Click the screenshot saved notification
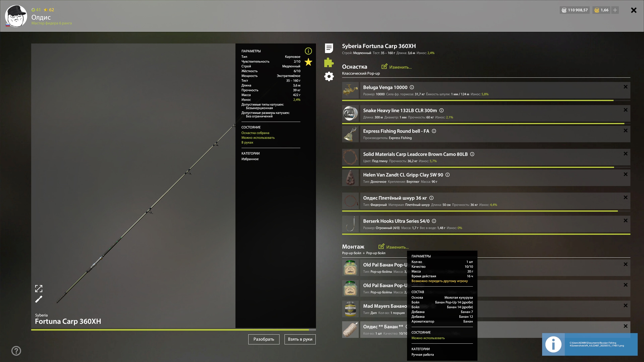Screen dimensions: 644x362 (590, 344)
